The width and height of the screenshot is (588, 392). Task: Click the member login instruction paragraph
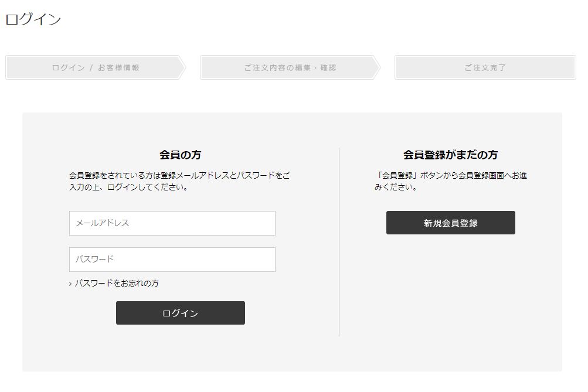[x=179, y=181]
